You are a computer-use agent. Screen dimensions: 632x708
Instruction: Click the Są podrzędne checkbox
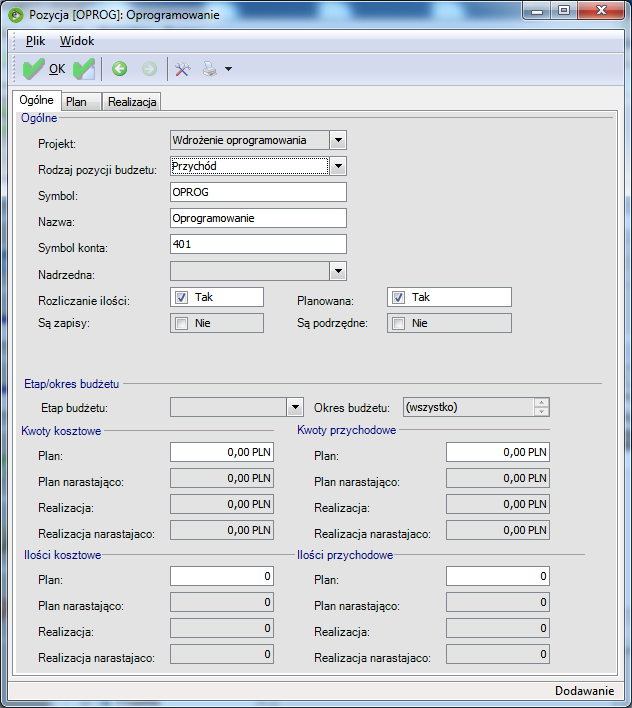398,323
